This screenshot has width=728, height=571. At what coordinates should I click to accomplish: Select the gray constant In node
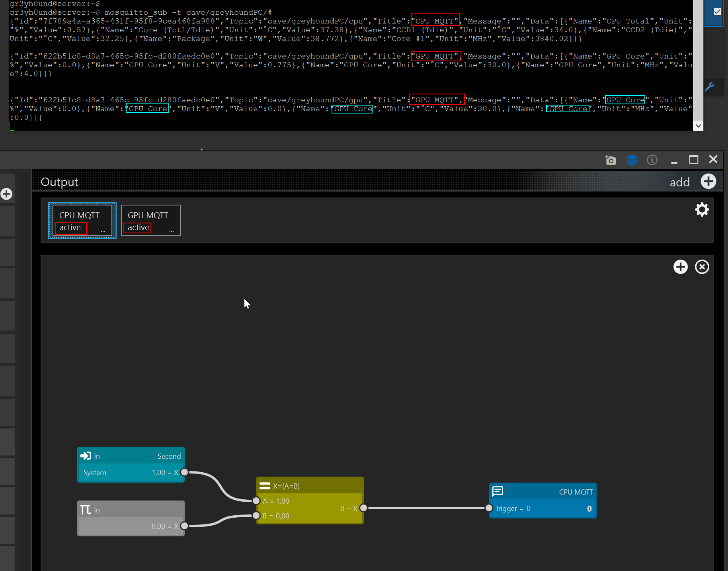pyautogui.click(x=131, y=510)
